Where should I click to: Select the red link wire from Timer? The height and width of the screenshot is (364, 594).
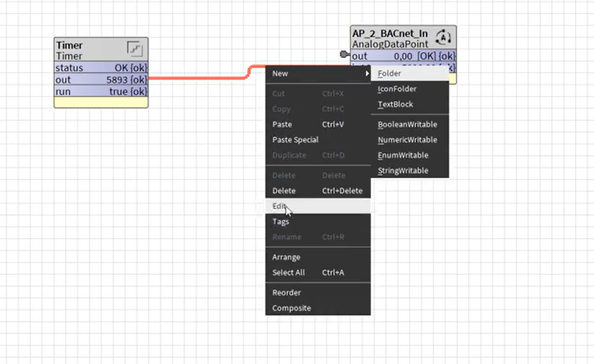coord(197,78)
